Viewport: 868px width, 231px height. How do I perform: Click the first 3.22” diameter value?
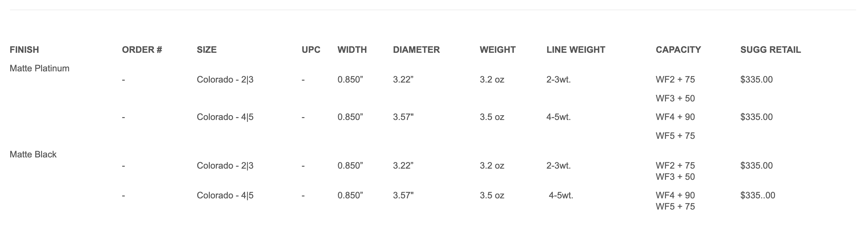tap(403, 80)
